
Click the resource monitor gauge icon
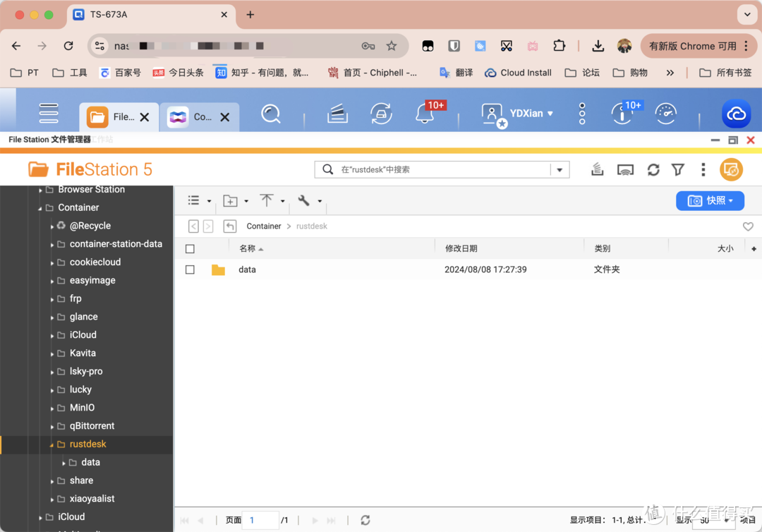665,113
